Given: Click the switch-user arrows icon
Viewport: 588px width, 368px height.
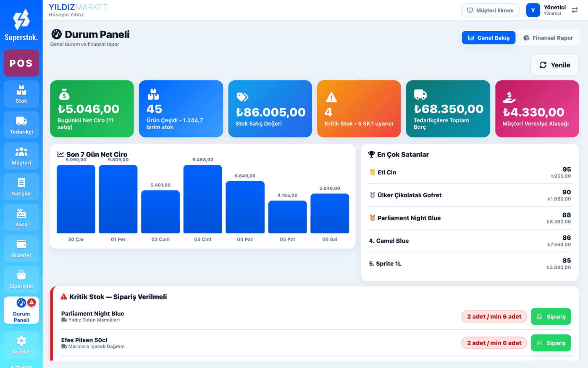Looking at the screenshot, I should click(575, 10).
